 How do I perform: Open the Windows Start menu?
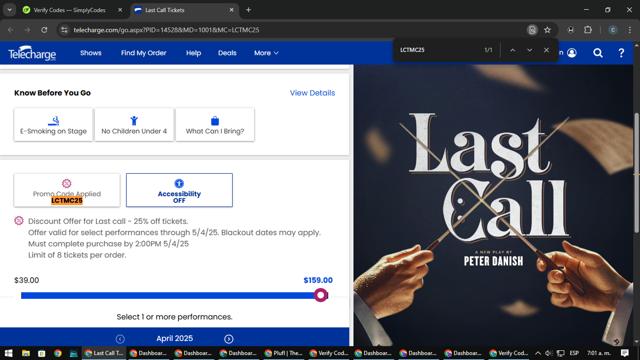coord(8,353)
